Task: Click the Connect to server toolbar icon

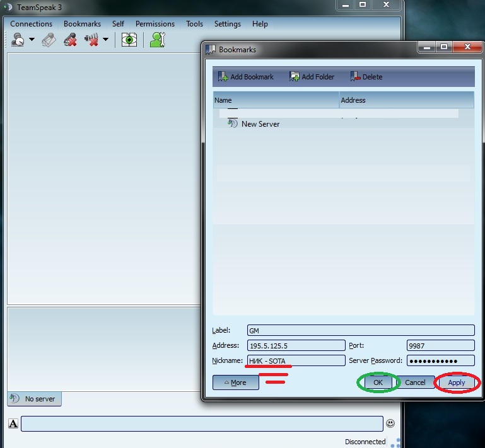Action: tap(18, 40)
